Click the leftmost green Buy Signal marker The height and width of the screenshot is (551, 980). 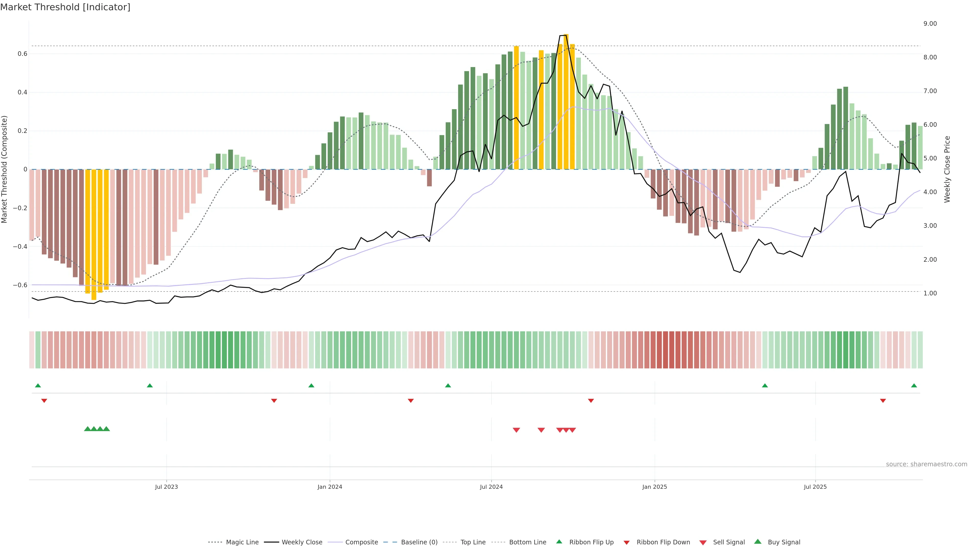click(x=87, y=429)
